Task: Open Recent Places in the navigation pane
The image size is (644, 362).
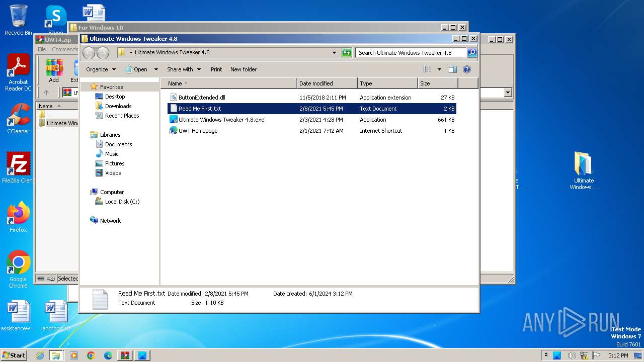Action: click(122, 116)
